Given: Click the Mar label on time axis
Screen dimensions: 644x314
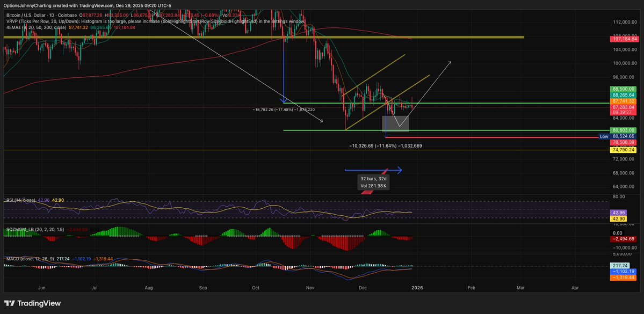Looking at the screenshot, I should coord(520,288).
